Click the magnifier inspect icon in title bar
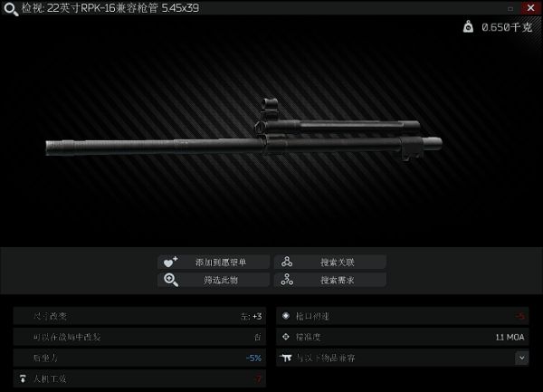The height and width of the screenshot is (392, 543). pyautogui.click(x=11, y=9)
